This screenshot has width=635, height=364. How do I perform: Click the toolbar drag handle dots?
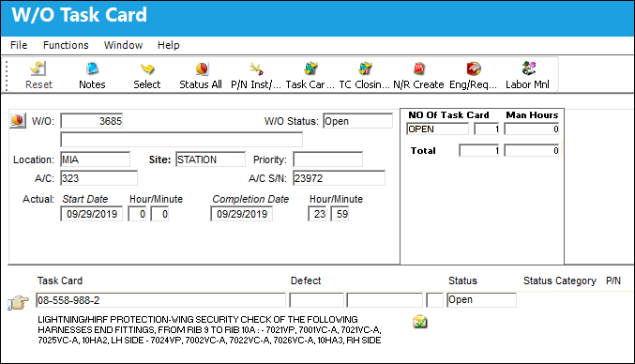click(7, 76)
